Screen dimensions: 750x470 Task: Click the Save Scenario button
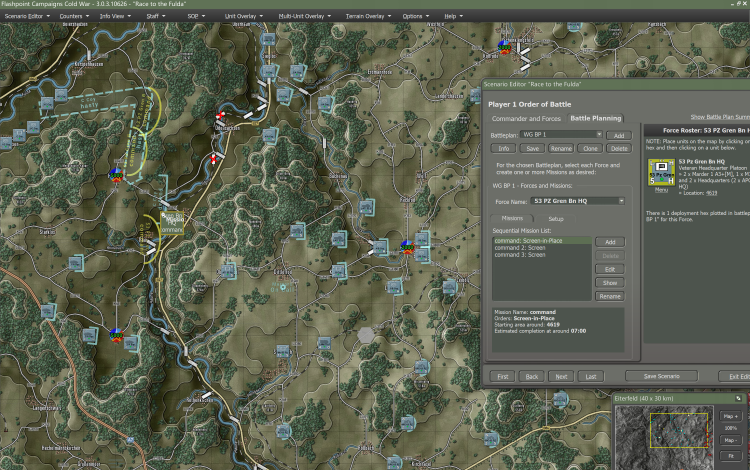(662, 376)
